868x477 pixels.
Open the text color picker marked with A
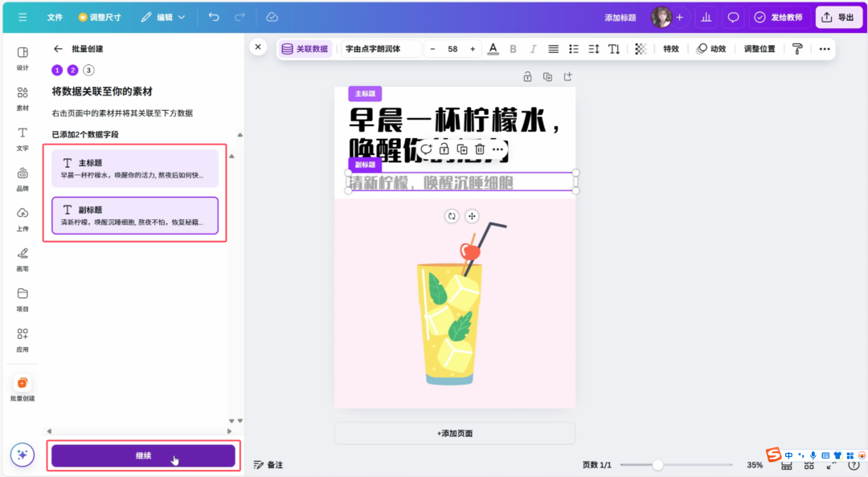pos(493,48)
